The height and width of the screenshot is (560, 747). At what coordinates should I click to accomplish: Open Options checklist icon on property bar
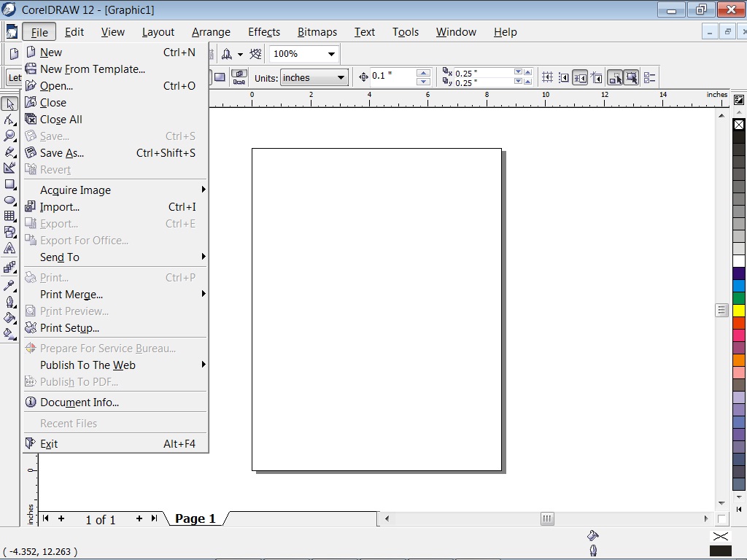coord(650,77)
